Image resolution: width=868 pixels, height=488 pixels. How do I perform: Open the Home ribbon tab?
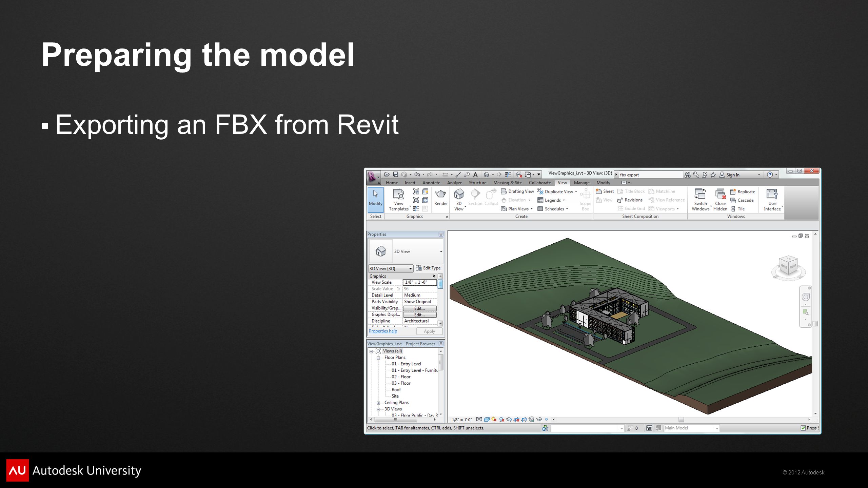[392, 183]
